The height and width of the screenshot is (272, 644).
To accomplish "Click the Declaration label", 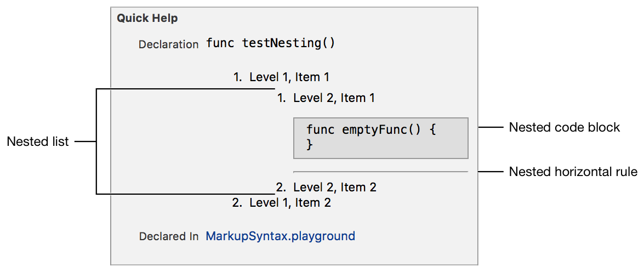I will point(168,44).
